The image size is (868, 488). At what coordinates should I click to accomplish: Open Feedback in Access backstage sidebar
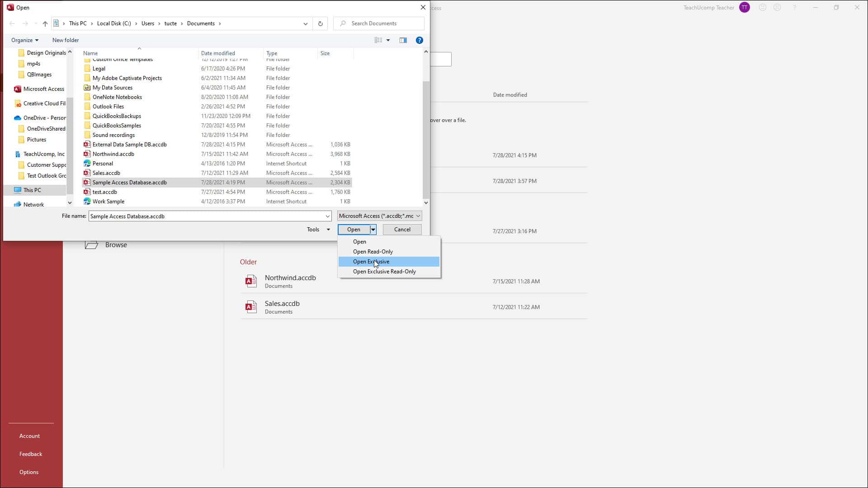point(31,454)
